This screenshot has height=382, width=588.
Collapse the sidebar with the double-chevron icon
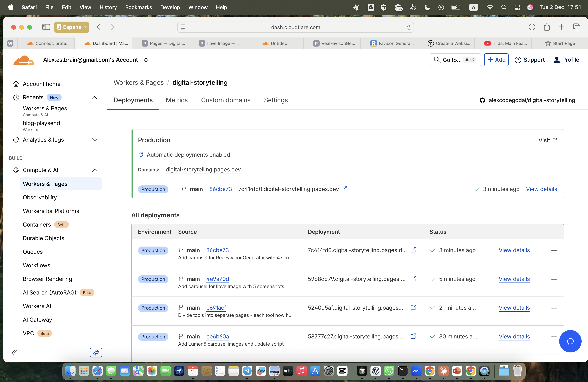14,353
